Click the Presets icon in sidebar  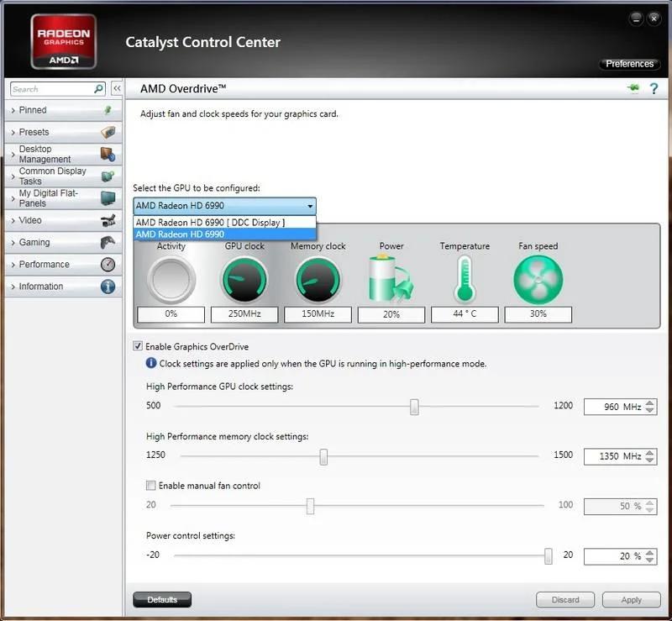pos(108,132)
